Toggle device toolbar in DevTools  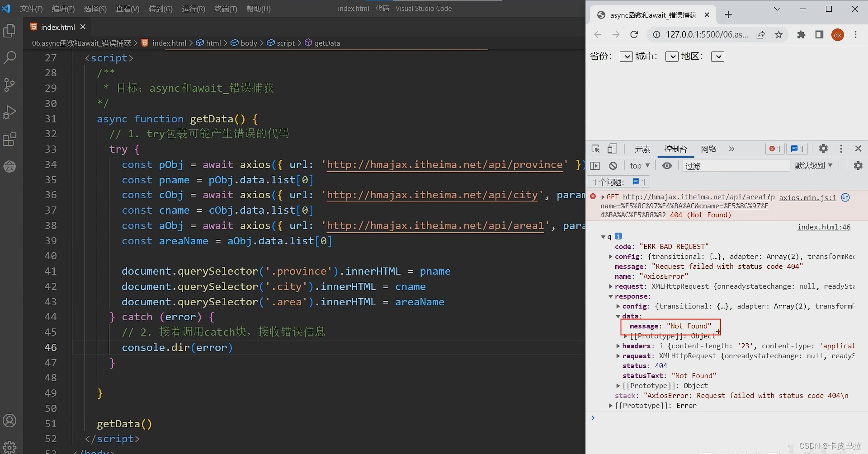pos(612,149)
